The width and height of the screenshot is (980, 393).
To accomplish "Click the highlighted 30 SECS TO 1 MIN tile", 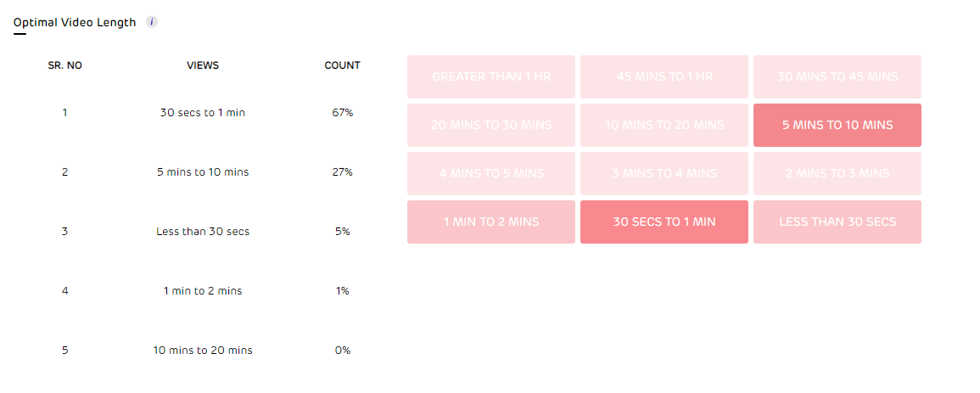I will [x=664, y=222].
